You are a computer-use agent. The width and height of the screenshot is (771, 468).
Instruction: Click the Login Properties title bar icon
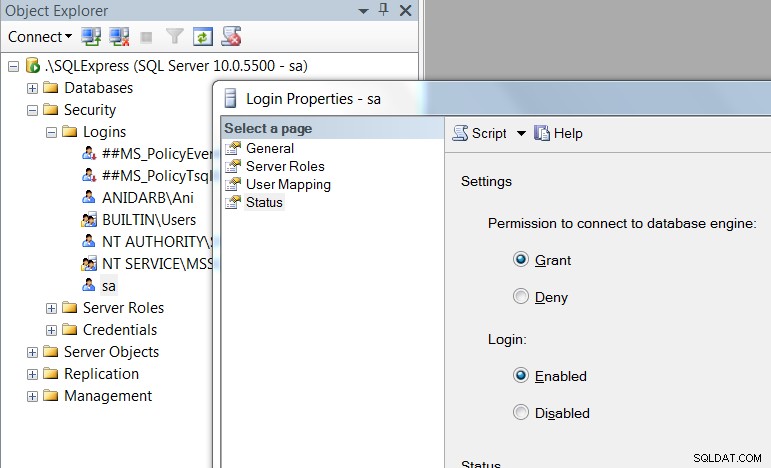tap(230, 98)
